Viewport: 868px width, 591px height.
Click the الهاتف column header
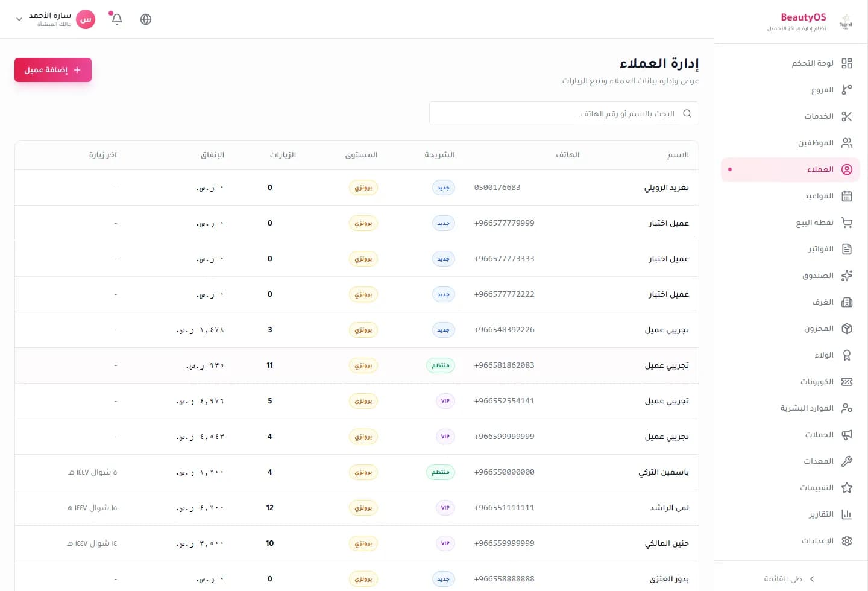coord(568,155)
